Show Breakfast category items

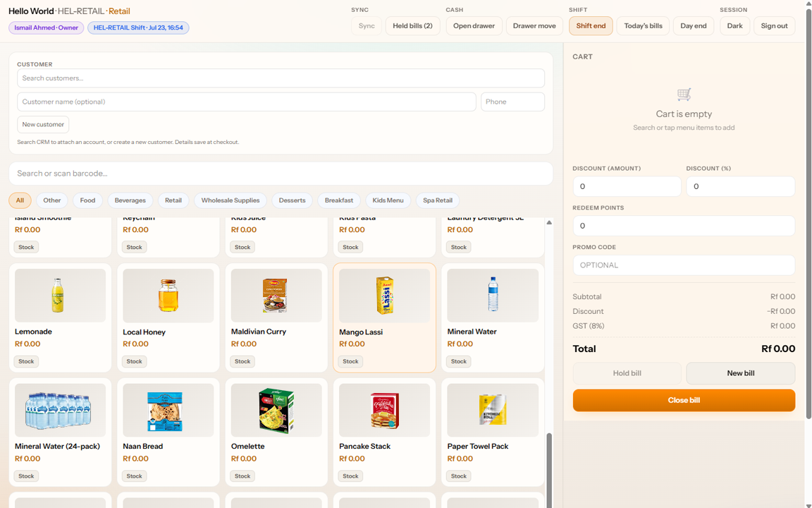tap(339, 200)
